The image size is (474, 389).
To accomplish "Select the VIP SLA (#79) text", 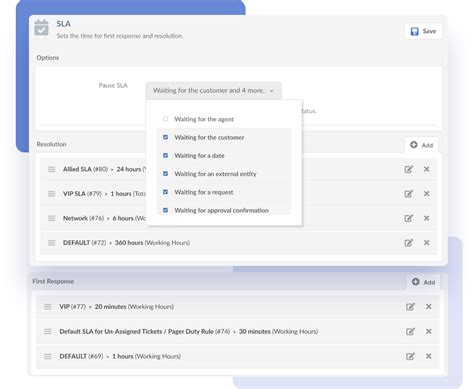I will (82, 194).
